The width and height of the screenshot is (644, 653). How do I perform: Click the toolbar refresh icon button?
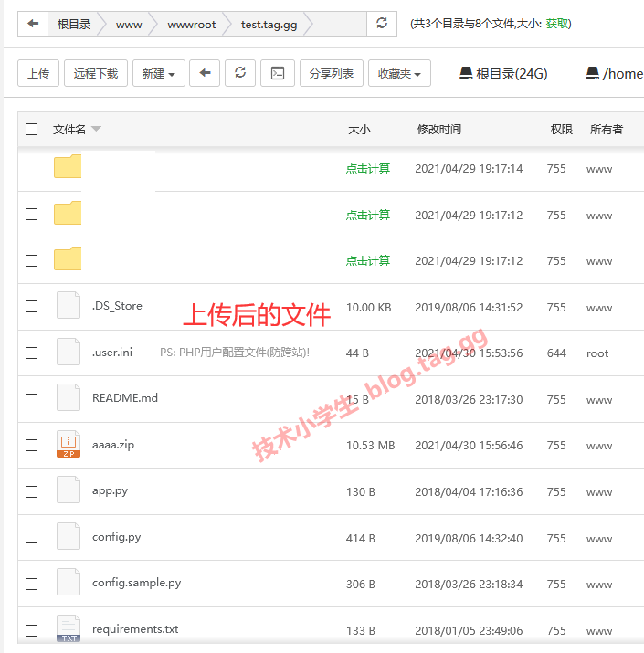coord(240,73)
